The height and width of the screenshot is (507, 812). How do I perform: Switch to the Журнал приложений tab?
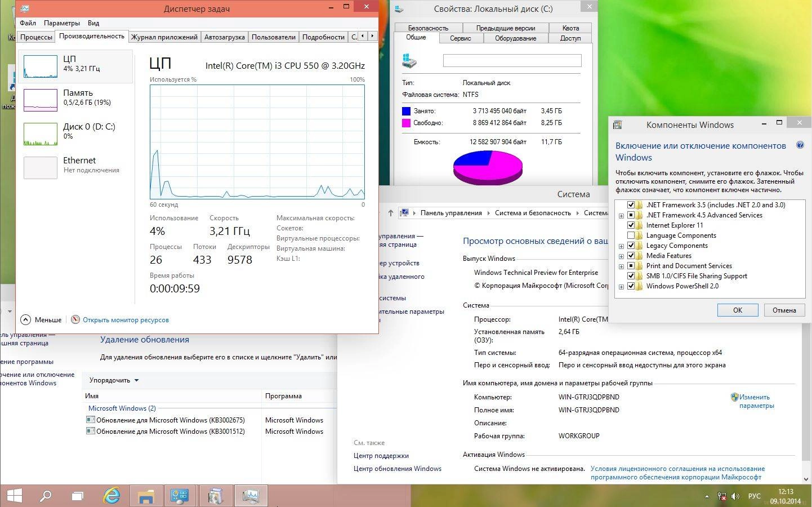(164, 37)
